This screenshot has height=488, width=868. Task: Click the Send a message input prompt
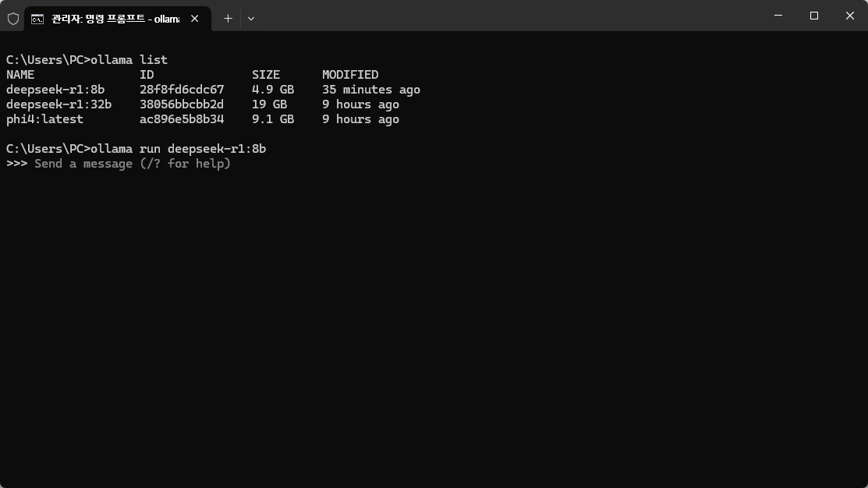click(133, 164)
